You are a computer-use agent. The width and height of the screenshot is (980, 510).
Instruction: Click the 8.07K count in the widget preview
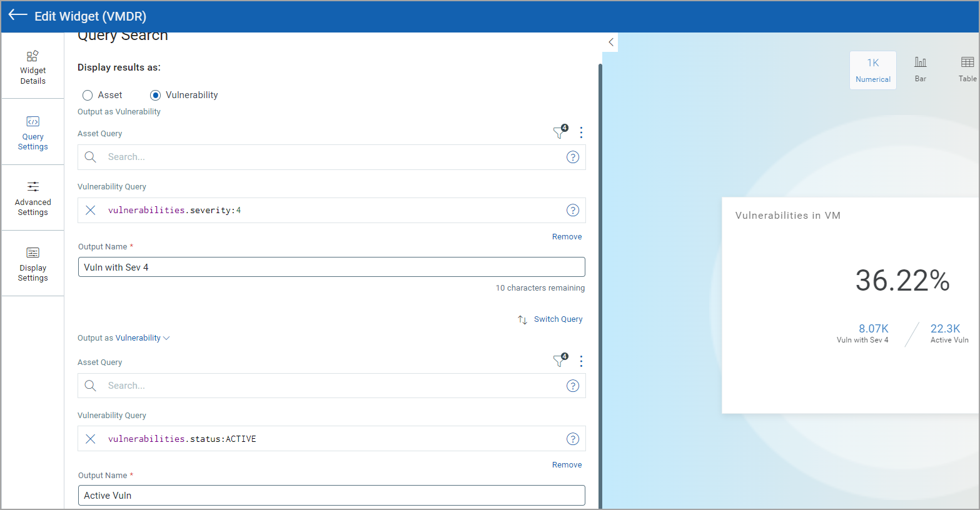point(873,329)
